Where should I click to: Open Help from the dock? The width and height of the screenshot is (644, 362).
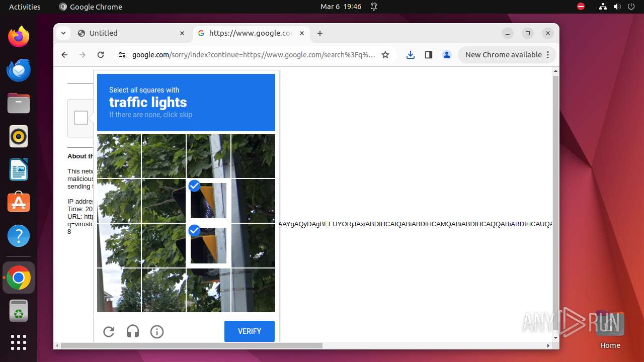(19, 236)
